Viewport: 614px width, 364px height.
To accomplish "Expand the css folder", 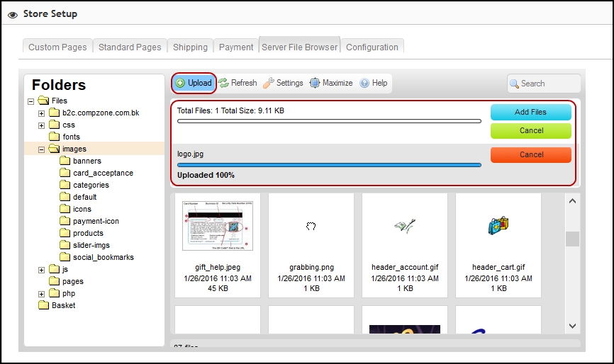I will (x=42, y=125).
